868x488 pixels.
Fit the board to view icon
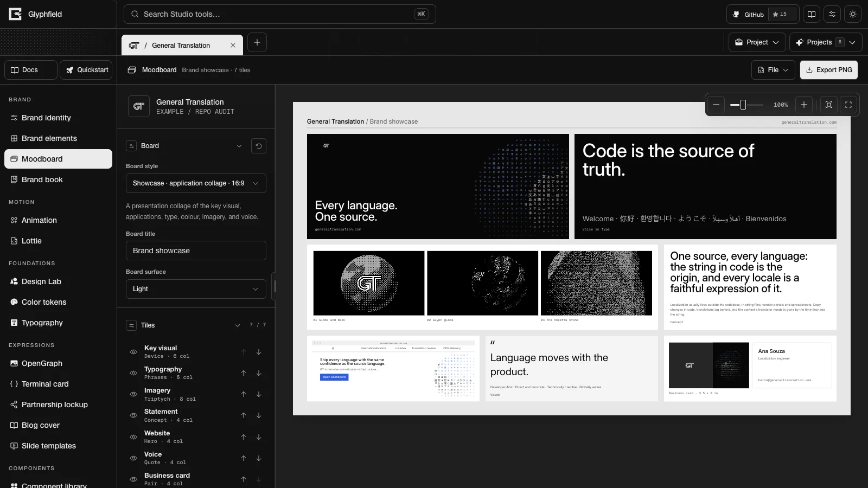pos(829,105)
